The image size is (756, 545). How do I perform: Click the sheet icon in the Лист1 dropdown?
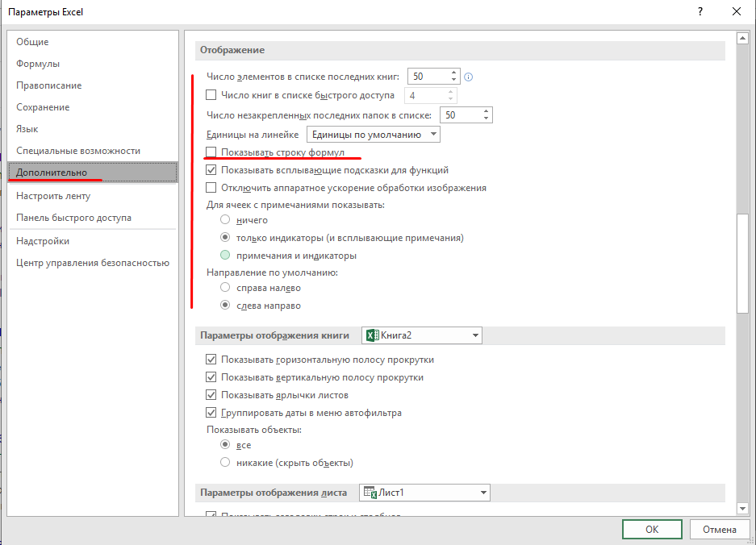[370, 493]
